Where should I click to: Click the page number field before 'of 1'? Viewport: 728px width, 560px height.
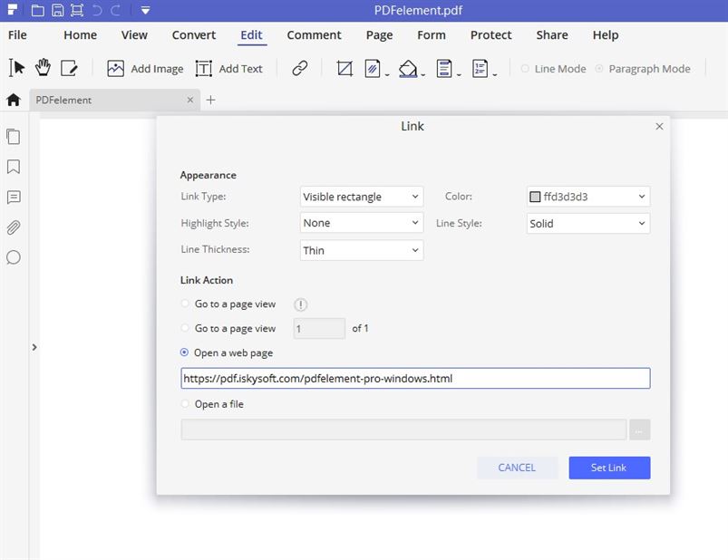coord(319,329)
